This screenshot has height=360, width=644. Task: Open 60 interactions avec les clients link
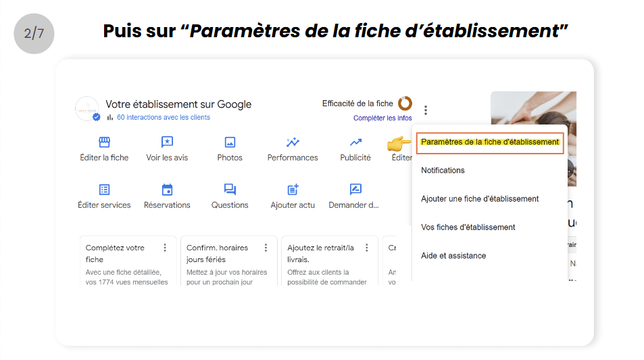tap(164, 117)
